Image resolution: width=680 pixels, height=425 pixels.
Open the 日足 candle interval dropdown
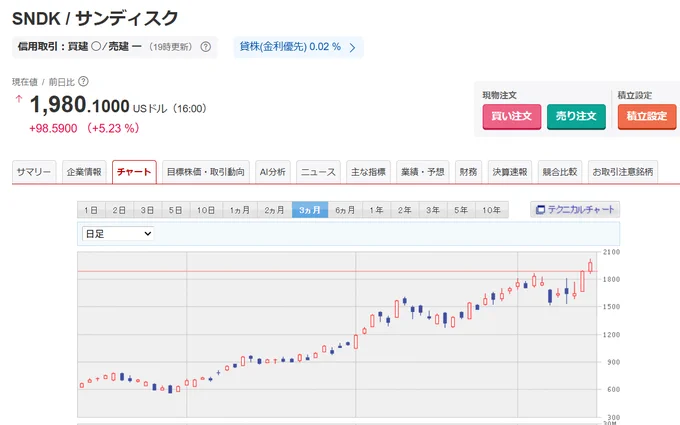coord(118,234)
